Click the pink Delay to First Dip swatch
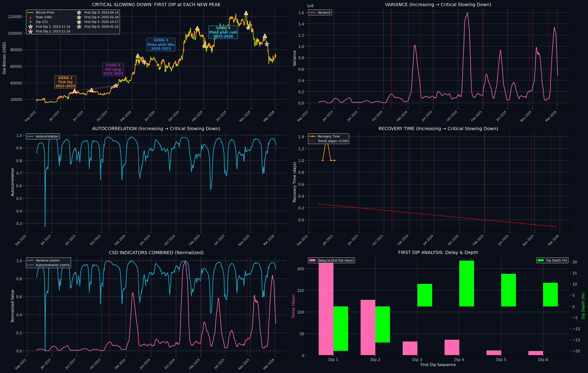588x373 pixels. point(312,260)
